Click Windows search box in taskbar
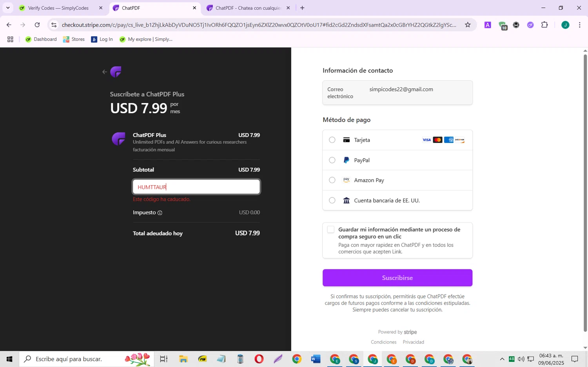Viewport: 588px width, 367px height. click(87, 359)
